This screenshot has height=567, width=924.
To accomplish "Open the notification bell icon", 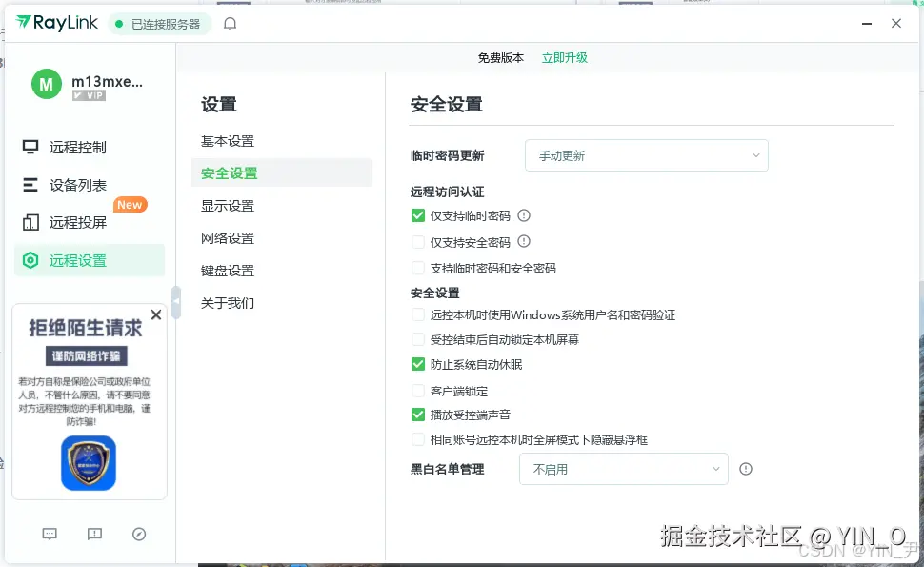I will point(230,23).
